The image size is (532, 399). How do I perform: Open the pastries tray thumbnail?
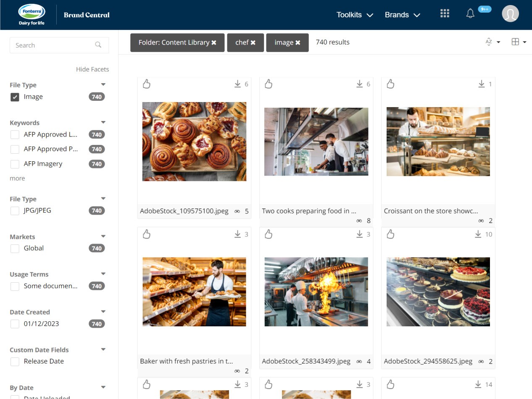194,142
